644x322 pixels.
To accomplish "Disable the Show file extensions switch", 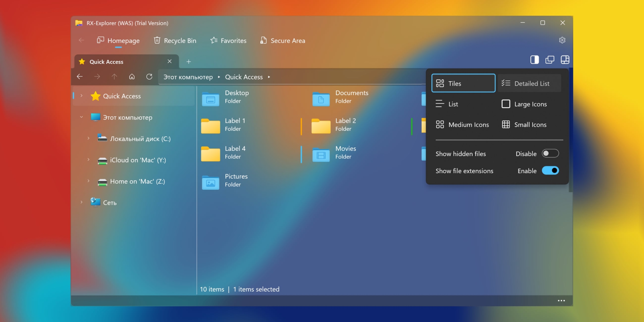I will [550, 171].
